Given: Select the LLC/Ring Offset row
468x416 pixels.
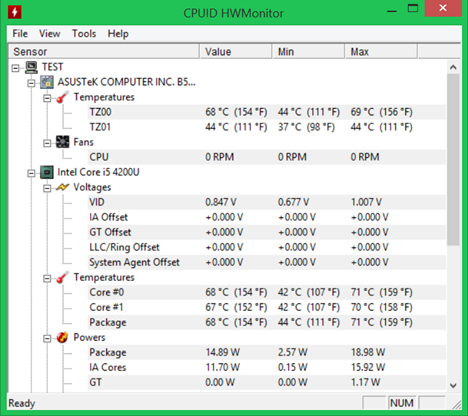Looking at the screenshot, I should pyautogui.click(x=267, y=247).
